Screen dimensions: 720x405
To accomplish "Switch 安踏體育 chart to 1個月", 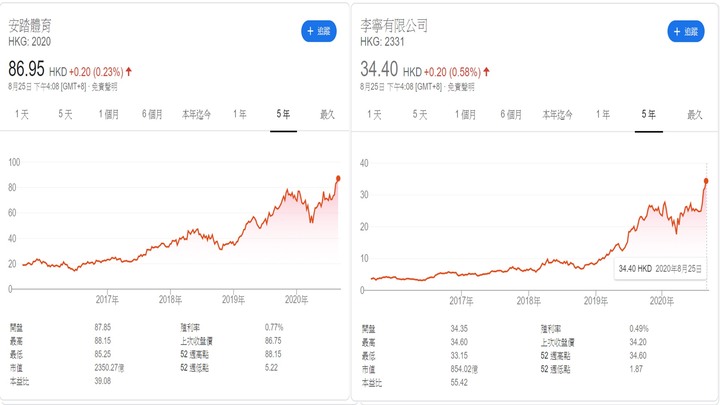I will coord(109,114).
